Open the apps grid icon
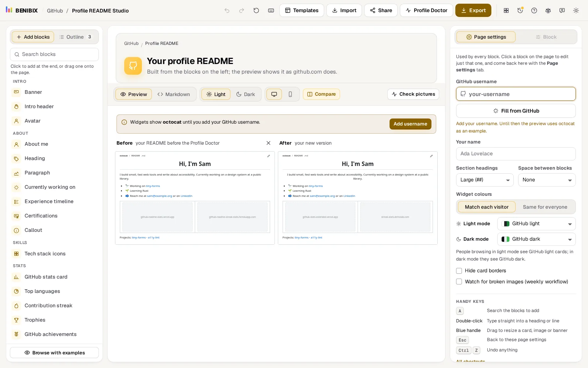This screenshot has width=588, height=368. [x=506, y=11]
